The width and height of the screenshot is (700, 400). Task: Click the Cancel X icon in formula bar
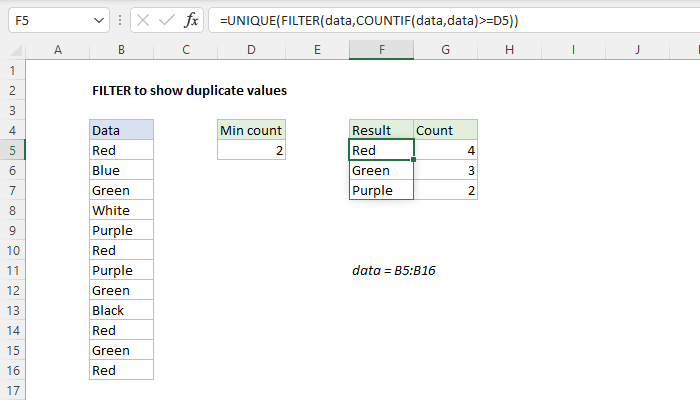point(139,20)
